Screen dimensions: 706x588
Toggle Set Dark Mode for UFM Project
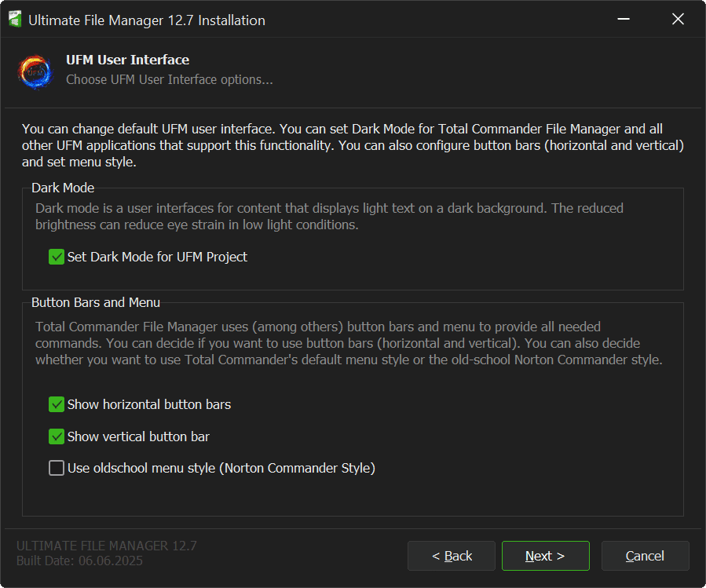pyautogui.click(x=57, y=257)
